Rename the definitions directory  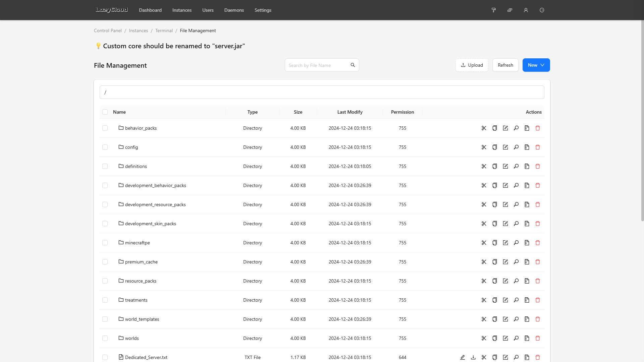pyautogui.click(x=505, y=166)
